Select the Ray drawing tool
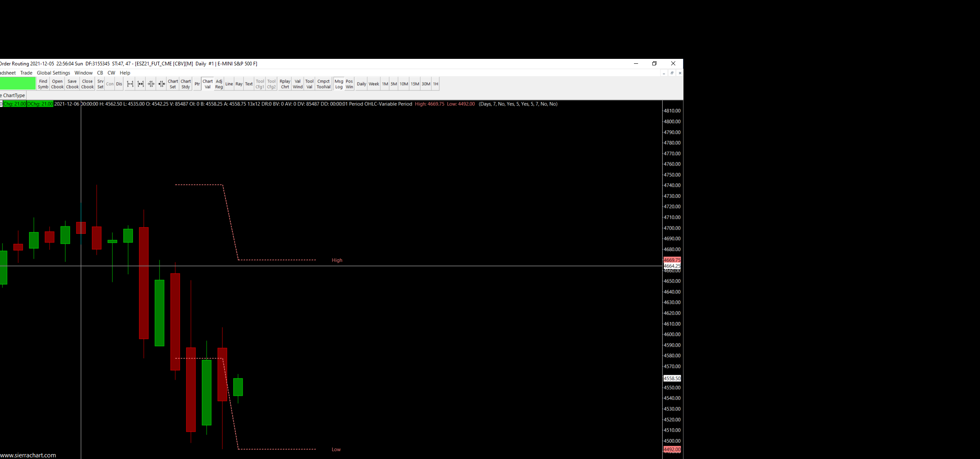The image size is (980, 459). pos(239,84)
